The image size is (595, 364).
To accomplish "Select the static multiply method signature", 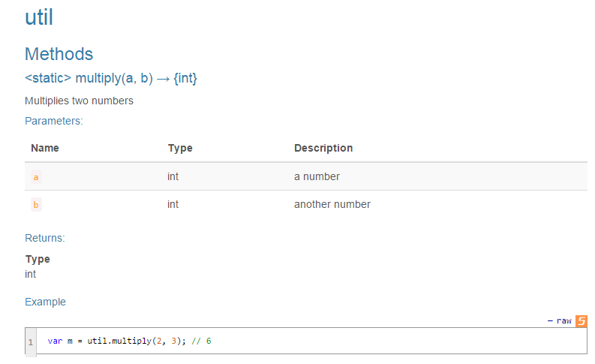I will point(111,78).
